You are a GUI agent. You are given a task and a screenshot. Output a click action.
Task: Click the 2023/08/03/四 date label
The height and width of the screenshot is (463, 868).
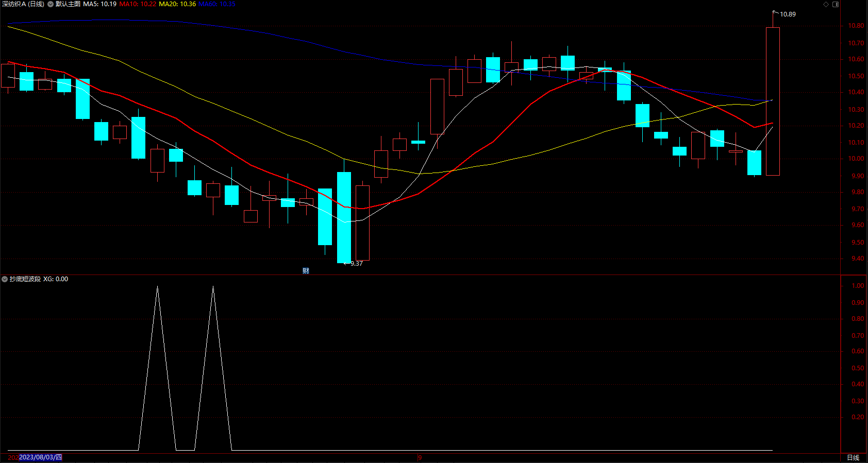tap(40, 457)
